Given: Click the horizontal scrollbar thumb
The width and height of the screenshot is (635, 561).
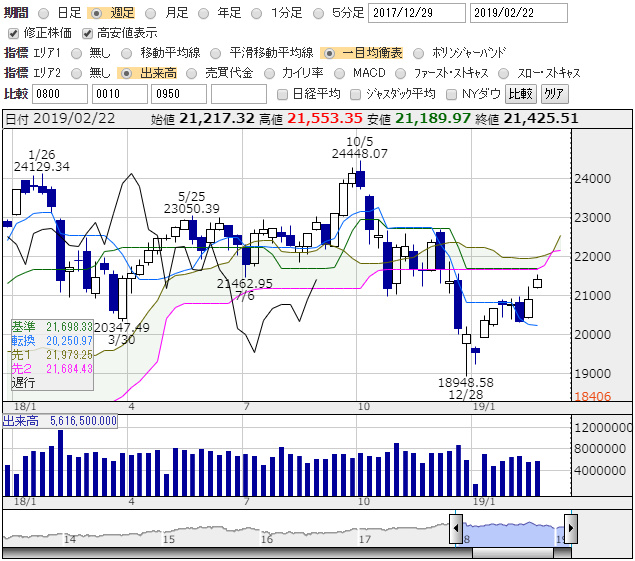Looking at the screenshot, I should click(513, 552).
